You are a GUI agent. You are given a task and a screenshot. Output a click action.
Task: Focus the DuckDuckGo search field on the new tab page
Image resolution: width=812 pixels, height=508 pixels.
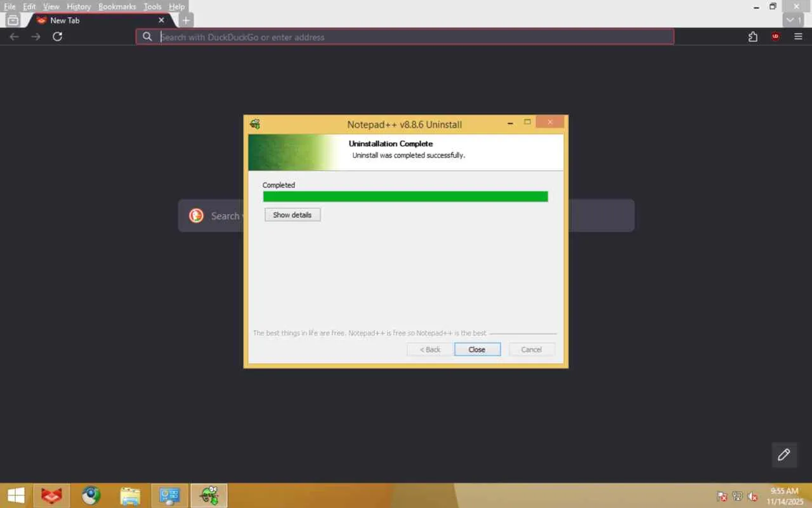(406, 216)
